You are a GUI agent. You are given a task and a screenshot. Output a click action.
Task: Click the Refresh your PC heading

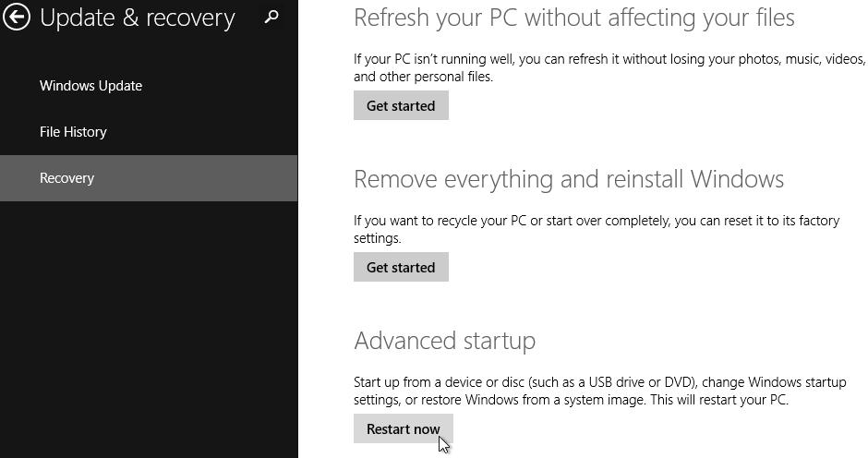[x=573, y=18]
